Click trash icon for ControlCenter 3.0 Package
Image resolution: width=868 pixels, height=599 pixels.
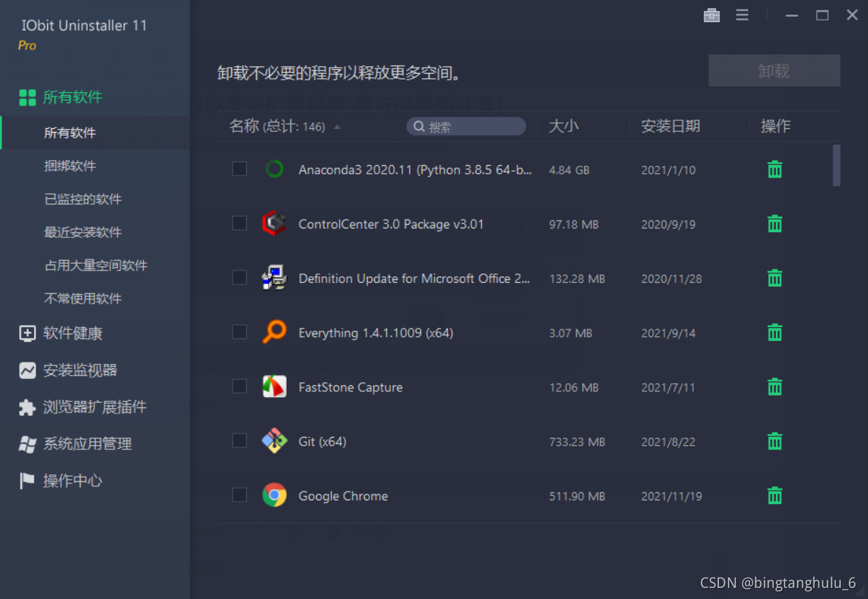coord(774,224)
